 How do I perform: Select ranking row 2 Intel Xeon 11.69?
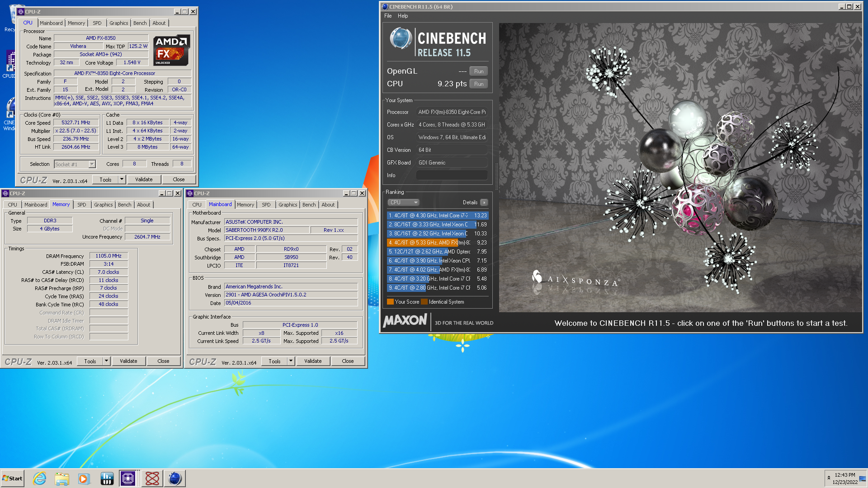(x=438, y=225)
